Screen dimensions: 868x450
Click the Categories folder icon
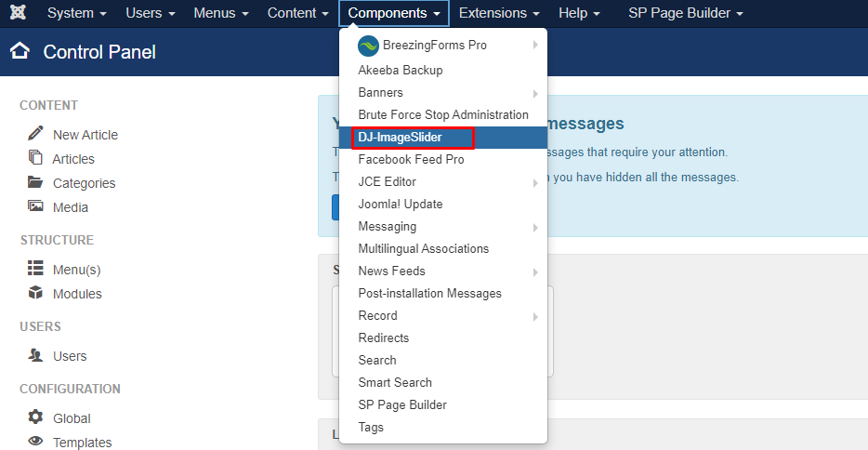[x=35, y=181]
